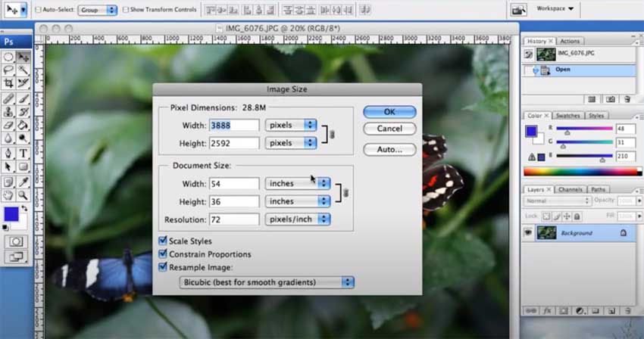
Task: Select the Clone Stamp tool
Action: point(8,112)
